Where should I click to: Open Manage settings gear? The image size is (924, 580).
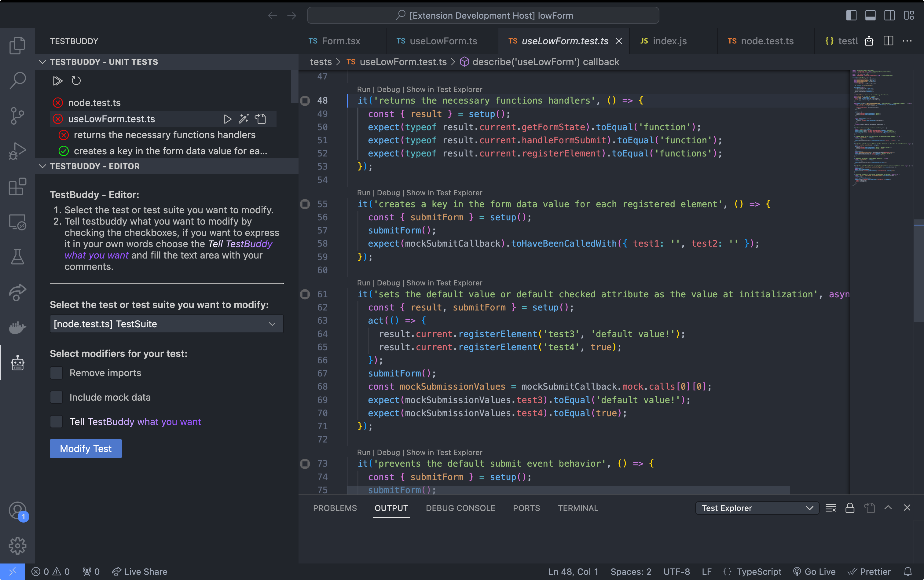click(x=17, y=545)
